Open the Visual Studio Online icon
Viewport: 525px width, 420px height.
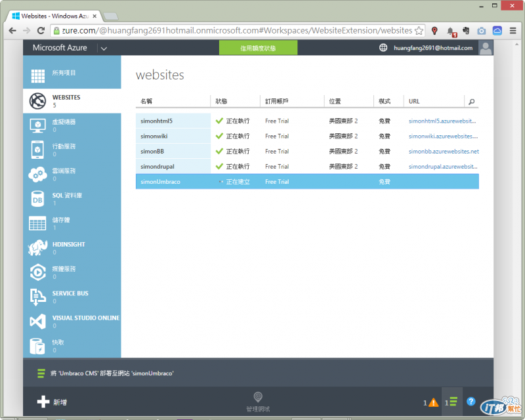point(37,322)
